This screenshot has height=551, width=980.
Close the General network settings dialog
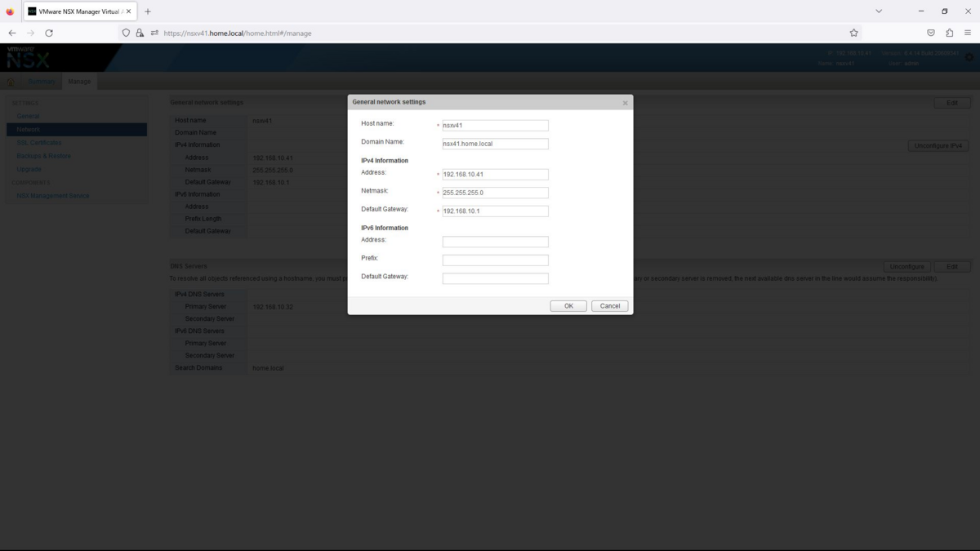pos(626,103)
